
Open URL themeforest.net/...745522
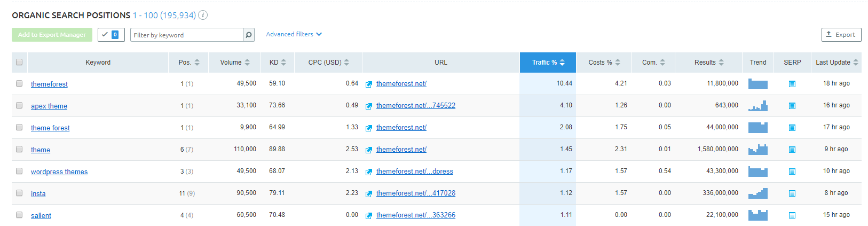(416, 105)
